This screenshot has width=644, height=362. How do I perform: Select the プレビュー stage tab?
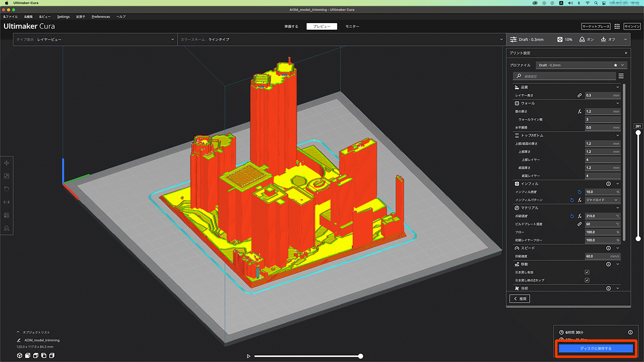coord(322,26)
